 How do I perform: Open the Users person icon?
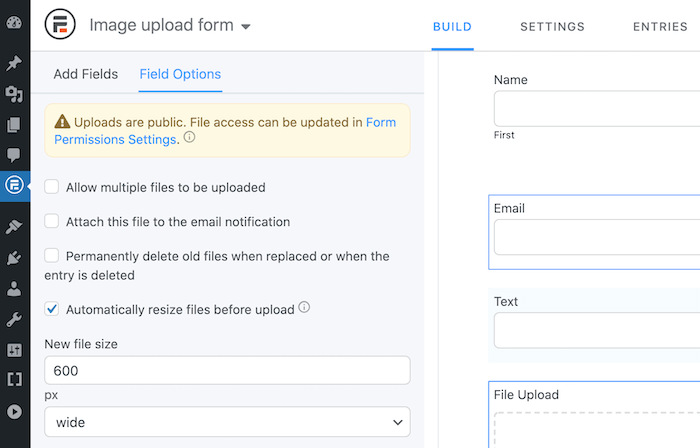click(14, 289)
